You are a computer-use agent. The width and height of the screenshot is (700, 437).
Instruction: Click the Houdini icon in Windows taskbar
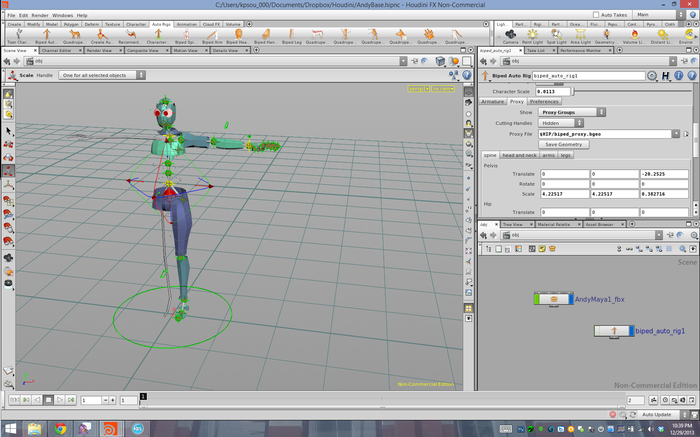click(x=109, y=429)
